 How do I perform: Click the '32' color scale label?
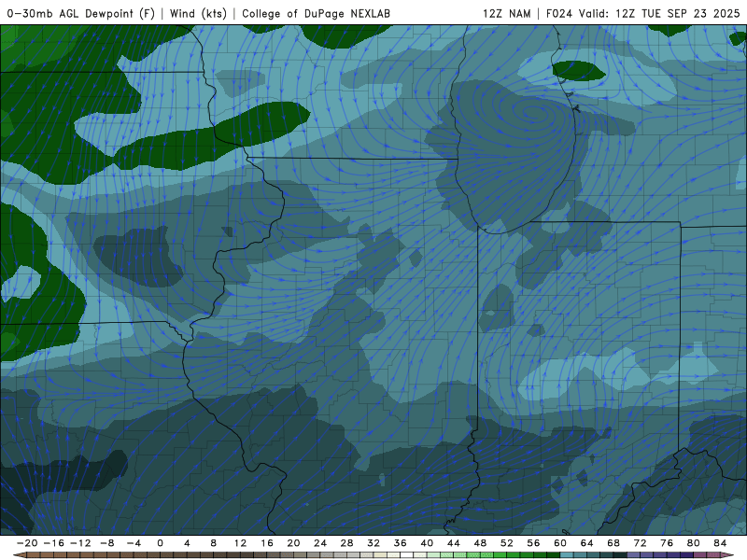click(x=373, y=543)
